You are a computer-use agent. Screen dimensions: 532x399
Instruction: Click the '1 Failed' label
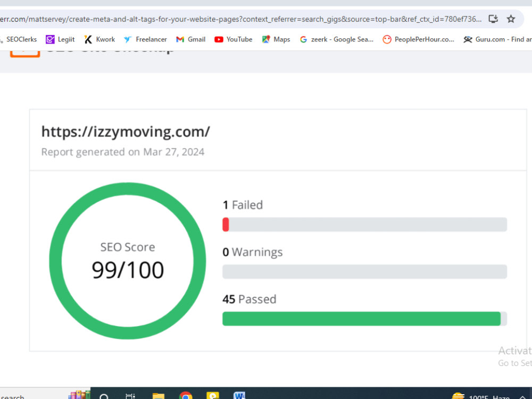[x=243, y=205]
